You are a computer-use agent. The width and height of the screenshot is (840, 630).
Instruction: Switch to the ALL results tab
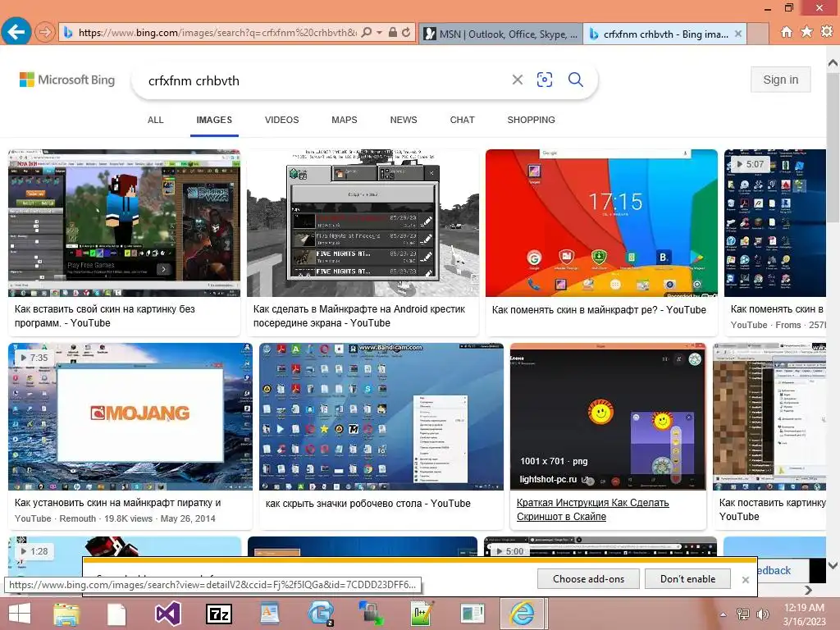pos(155,120)
